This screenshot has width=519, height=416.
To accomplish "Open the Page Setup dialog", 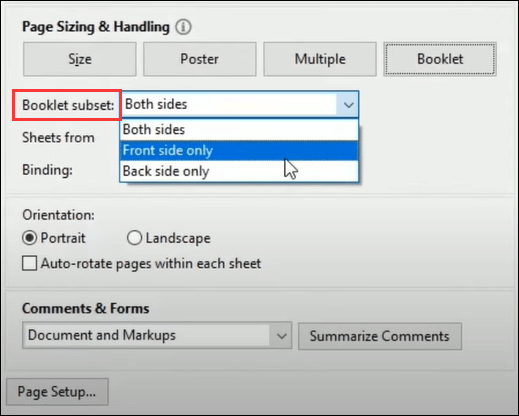I will click(x=57, y=392).
